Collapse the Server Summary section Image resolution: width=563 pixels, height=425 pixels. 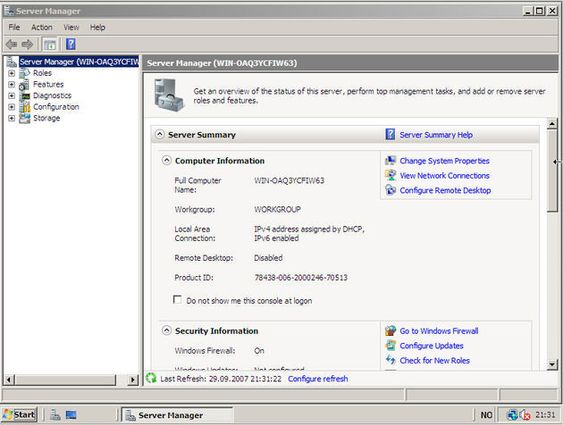pos(159,135)
